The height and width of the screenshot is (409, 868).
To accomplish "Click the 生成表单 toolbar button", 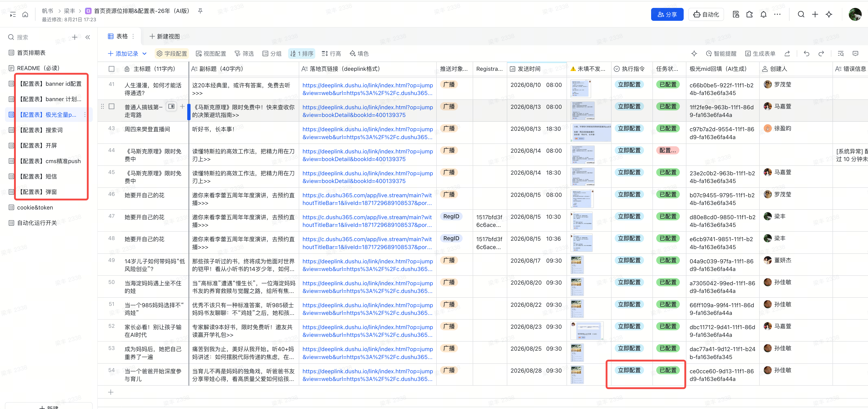I will (760, 54).
